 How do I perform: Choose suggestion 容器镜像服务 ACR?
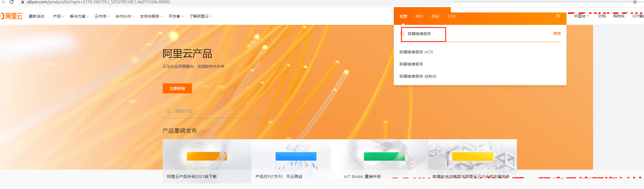pyautogui.click(x=416, y=52)
